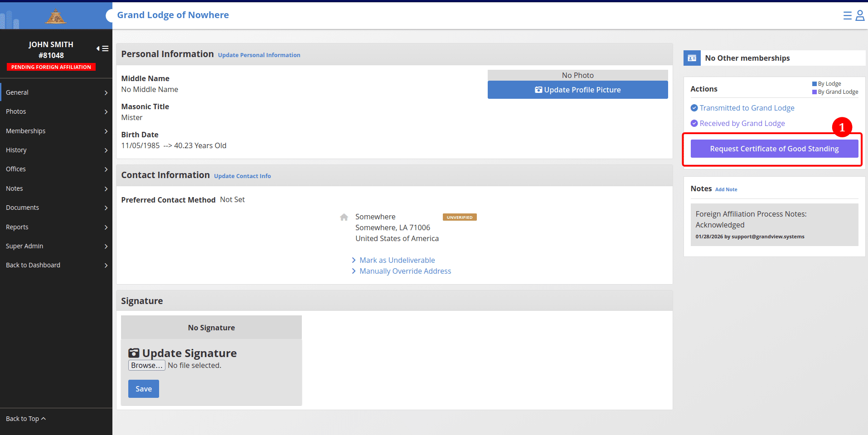Viewport: 868px width, 435px height.
Task: Click Mark as Undeliverable
Action: click(397, 260)
